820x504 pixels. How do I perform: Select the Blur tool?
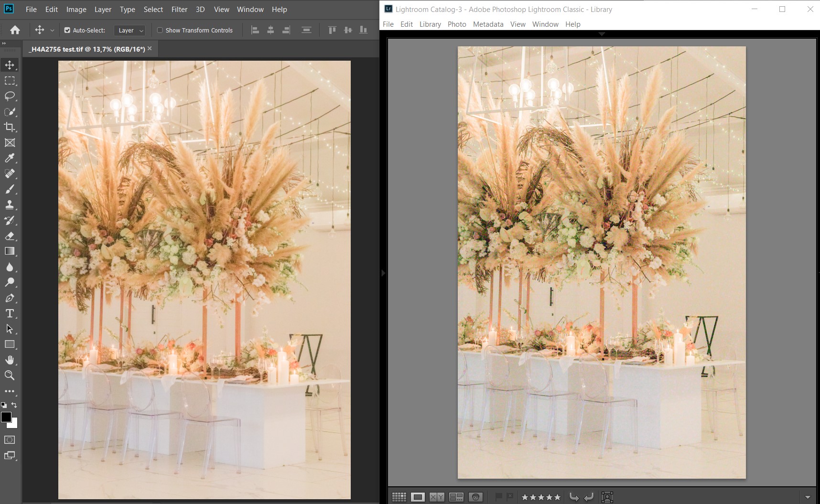point(10,267)
